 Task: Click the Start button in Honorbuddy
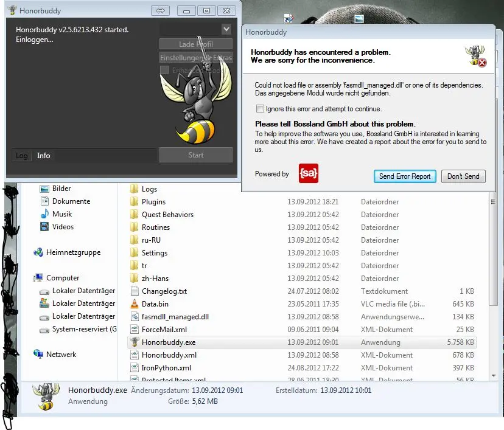pyautogui.click(x=196, y=154)
